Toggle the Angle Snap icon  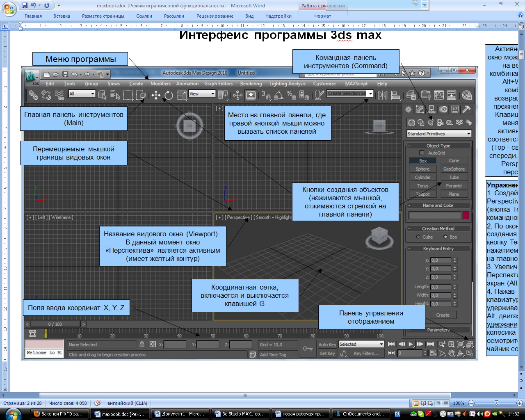pyautogui.click(x=278, y=95)
